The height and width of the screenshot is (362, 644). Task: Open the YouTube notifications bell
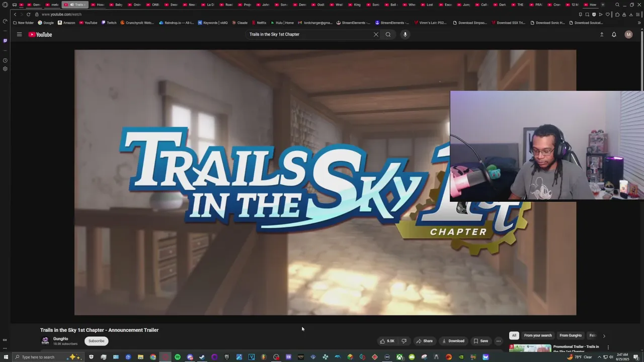[614, 34]
